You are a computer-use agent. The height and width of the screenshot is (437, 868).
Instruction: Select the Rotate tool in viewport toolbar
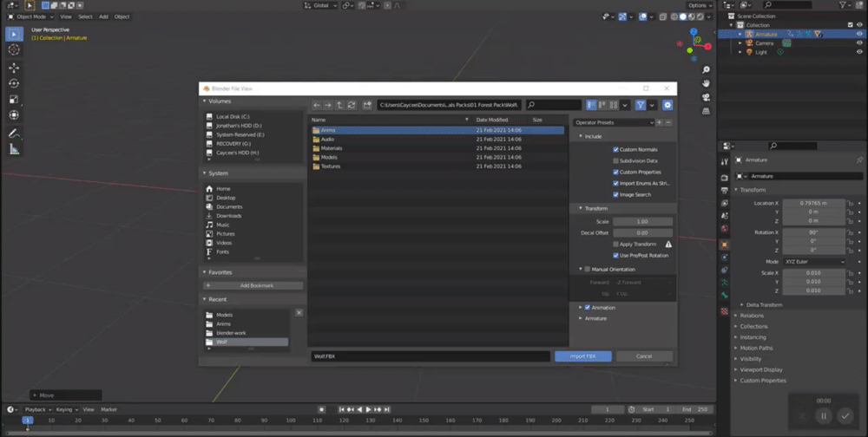[14, 83]
